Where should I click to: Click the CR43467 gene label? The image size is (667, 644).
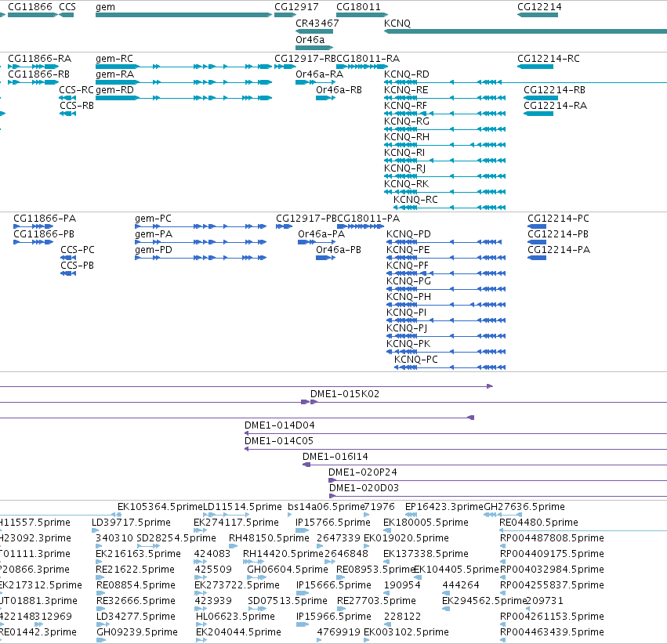click(x=317, y=24)
